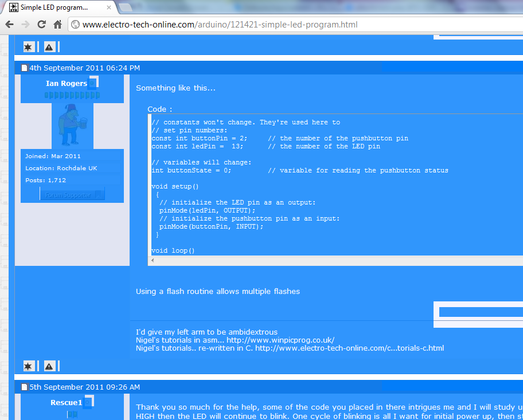
Task: Click the star icon above the 4th September post
Action: 28,47
